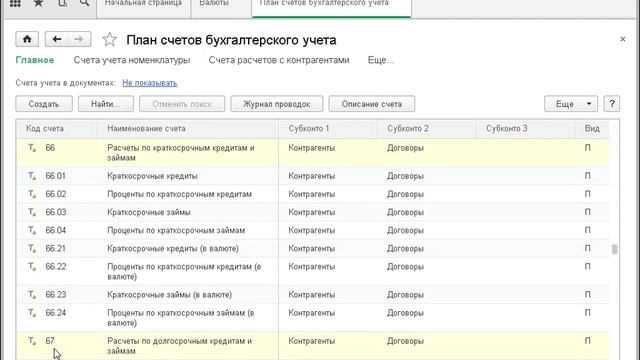
Task: Navigate forward with right arrow
Action: [79, 39]
